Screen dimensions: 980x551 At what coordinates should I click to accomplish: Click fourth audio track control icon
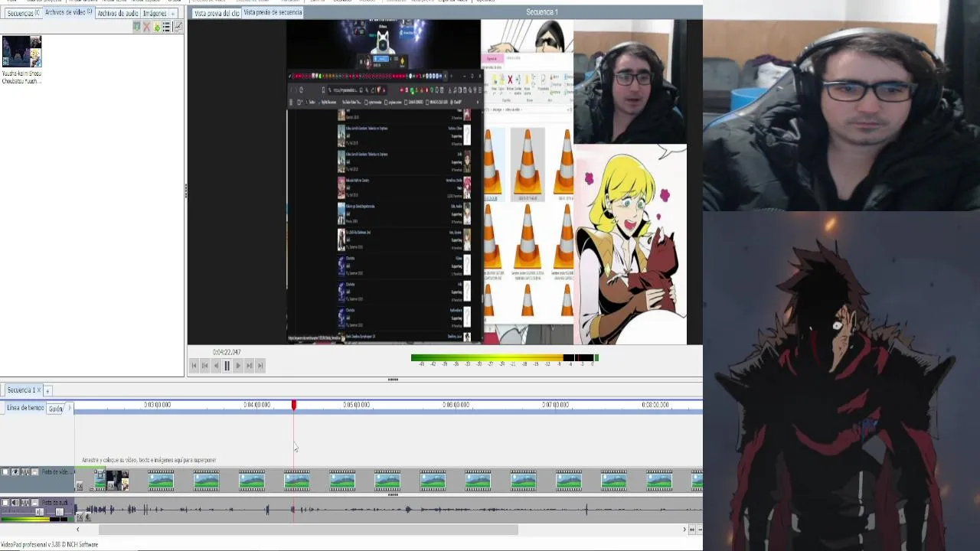click(x=34, y=503)
